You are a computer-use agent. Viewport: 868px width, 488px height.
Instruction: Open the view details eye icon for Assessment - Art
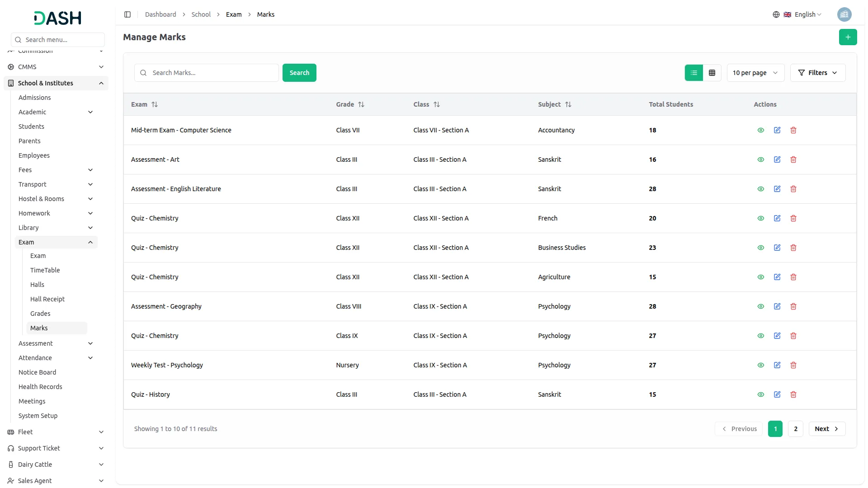761,159
